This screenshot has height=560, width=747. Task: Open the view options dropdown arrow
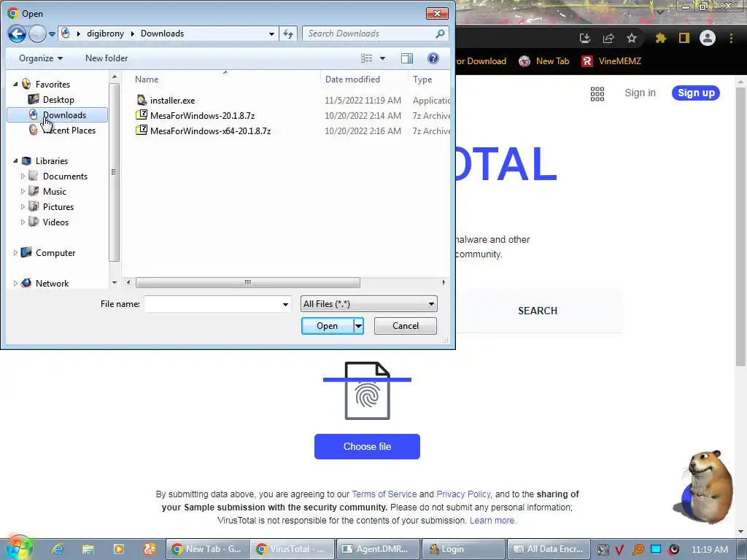pyautogui.click(x=382, y=58)
